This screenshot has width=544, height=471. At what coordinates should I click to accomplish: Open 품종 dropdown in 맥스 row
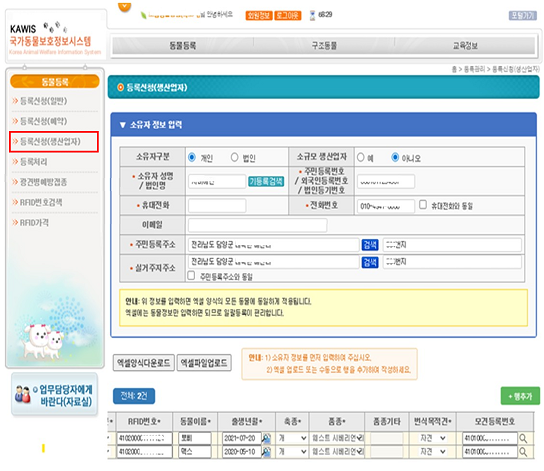pyautogui.click(x=337, y=452)
